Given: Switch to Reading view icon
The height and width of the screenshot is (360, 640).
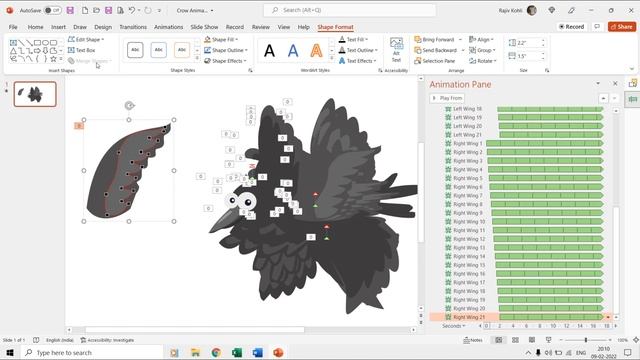Looking at the screenshot, I should coord(532,340).
